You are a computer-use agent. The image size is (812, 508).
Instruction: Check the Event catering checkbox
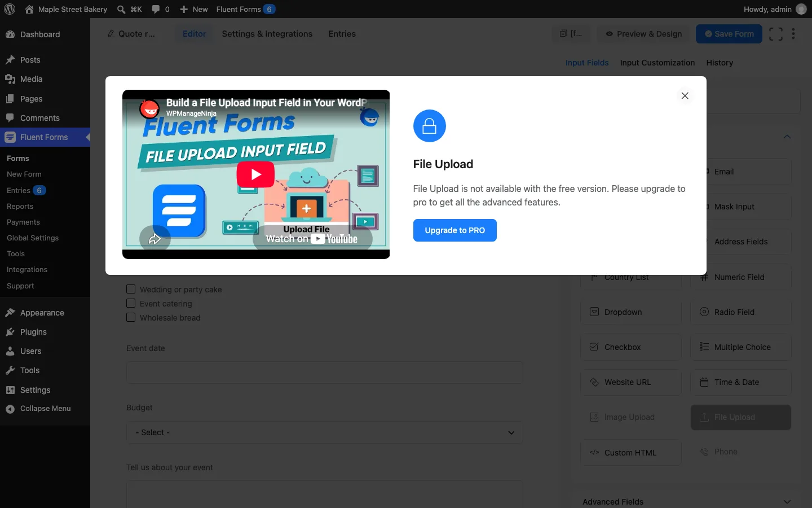[131, 303]
